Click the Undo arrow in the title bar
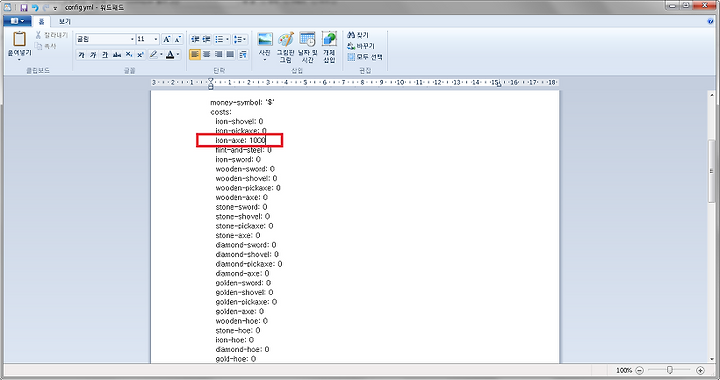This screenshot has height=380, width=720. (35, 8)
